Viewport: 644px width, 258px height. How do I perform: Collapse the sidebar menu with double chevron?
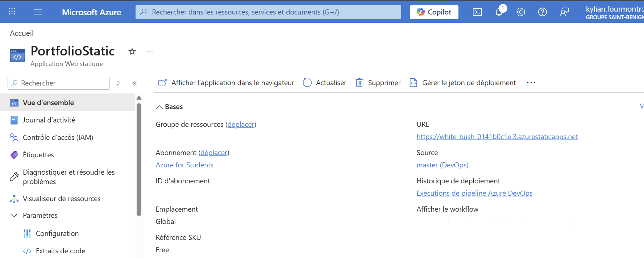click(134, 83)
